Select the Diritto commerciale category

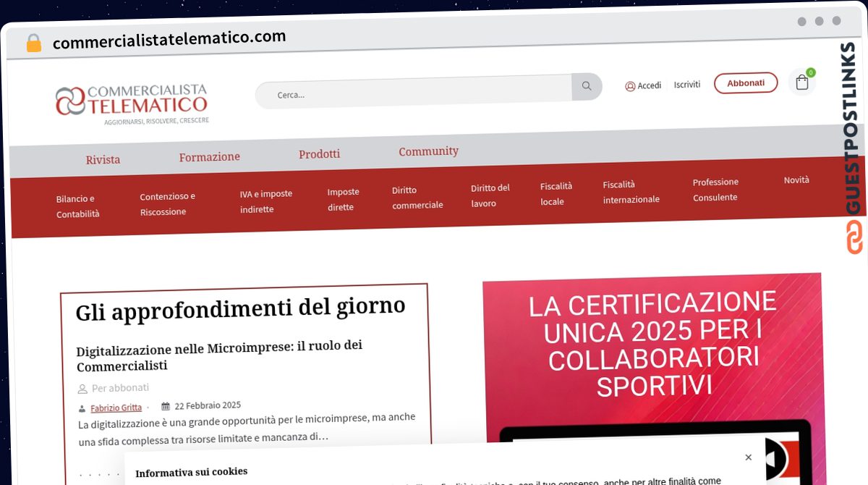(x=417, y=197)
